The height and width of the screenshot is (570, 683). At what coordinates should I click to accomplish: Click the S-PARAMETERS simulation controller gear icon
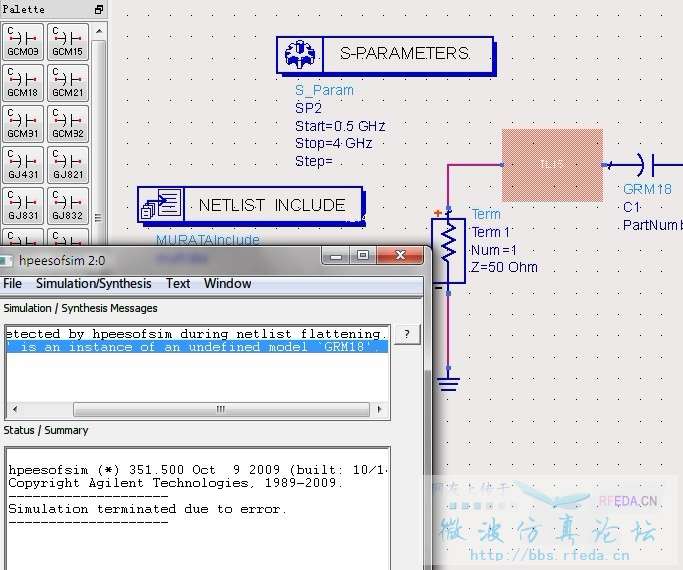tap(300, 54)
